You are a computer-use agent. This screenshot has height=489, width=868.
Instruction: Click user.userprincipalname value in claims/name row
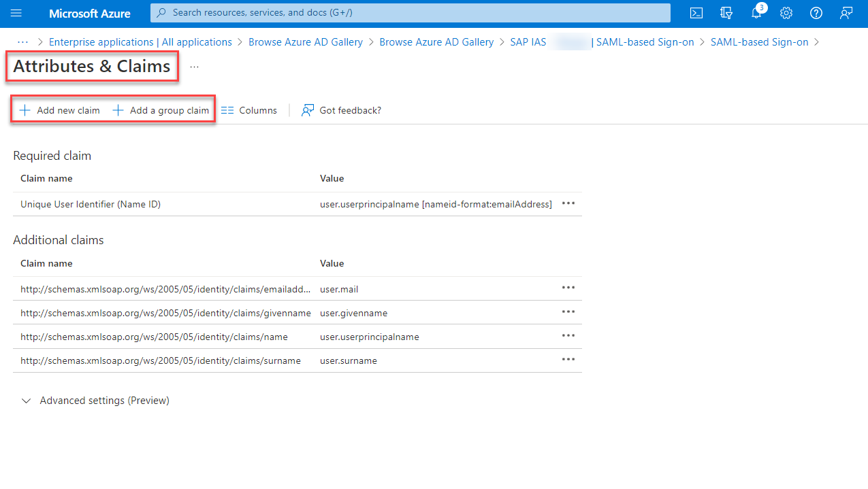pyautogui.click(x=370, y=337)
